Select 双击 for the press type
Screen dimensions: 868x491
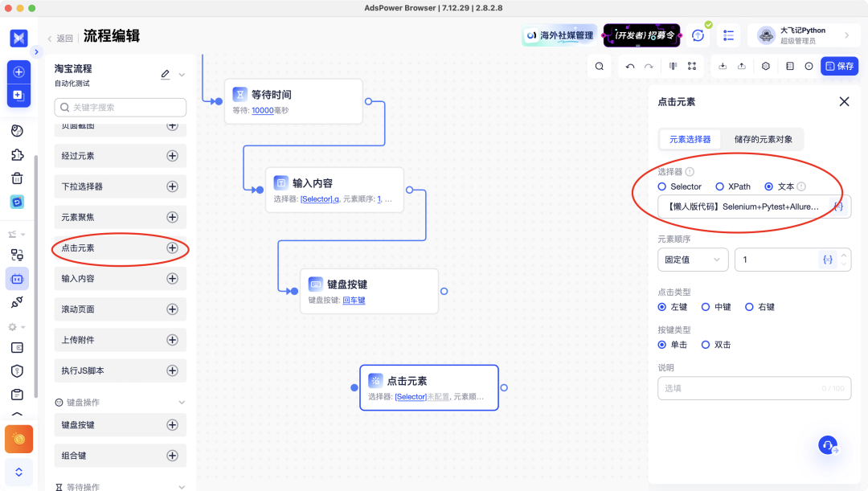pyautogui.click(x=706, y=344)
